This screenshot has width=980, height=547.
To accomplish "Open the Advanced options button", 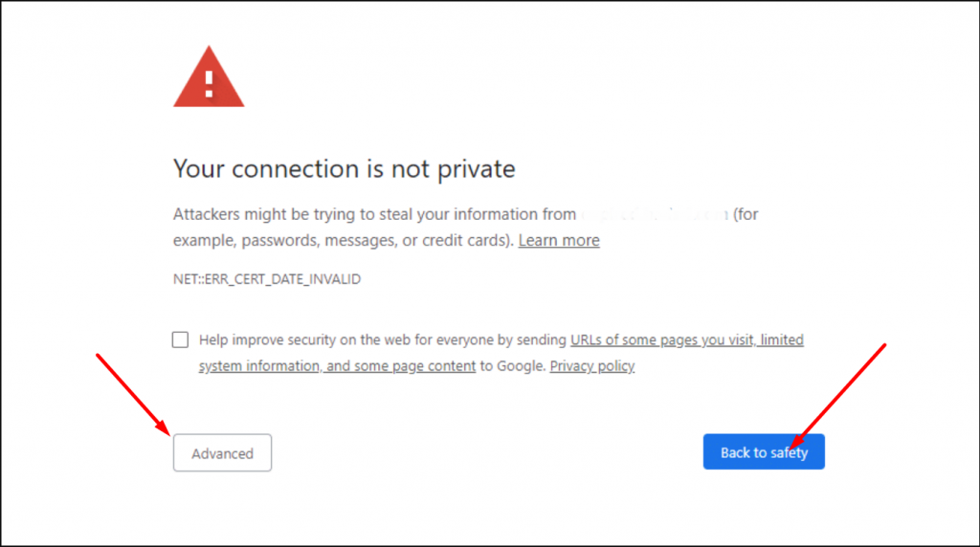I will [222, 453].
